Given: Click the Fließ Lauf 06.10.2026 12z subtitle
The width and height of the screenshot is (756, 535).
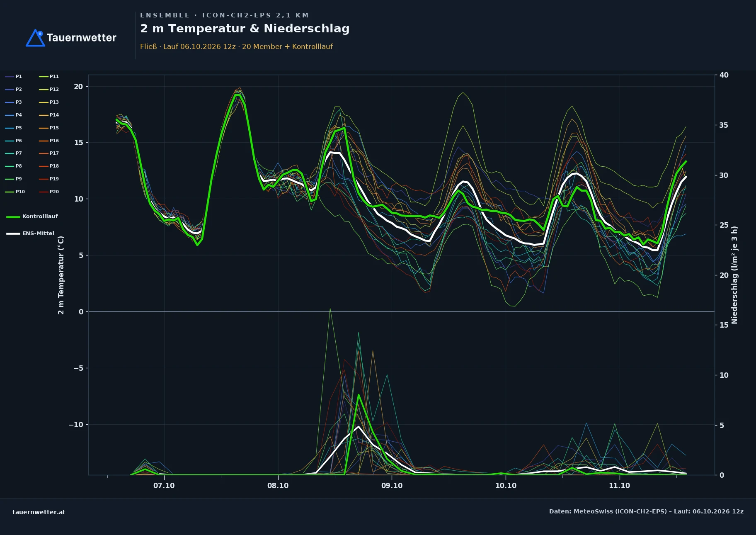Looking at the screenshot, I should (x=236, y=46).
